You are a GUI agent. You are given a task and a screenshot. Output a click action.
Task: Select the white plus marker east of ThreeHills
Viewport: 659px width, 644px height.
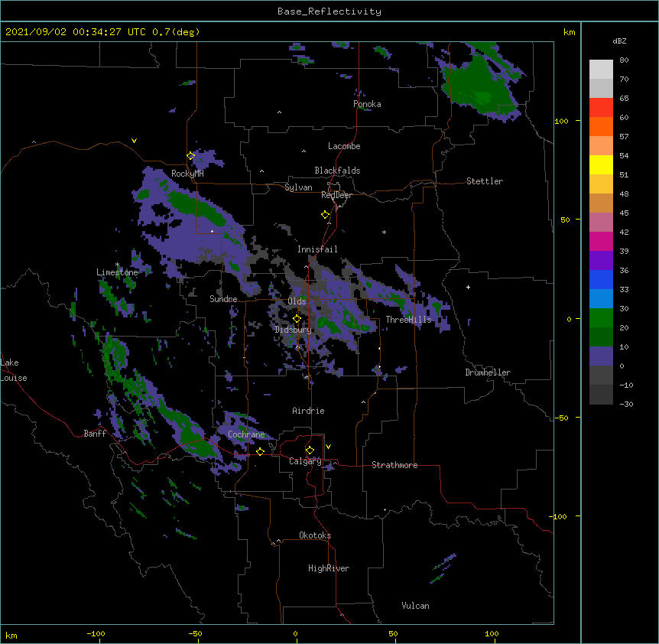click(x=468, y=287)
